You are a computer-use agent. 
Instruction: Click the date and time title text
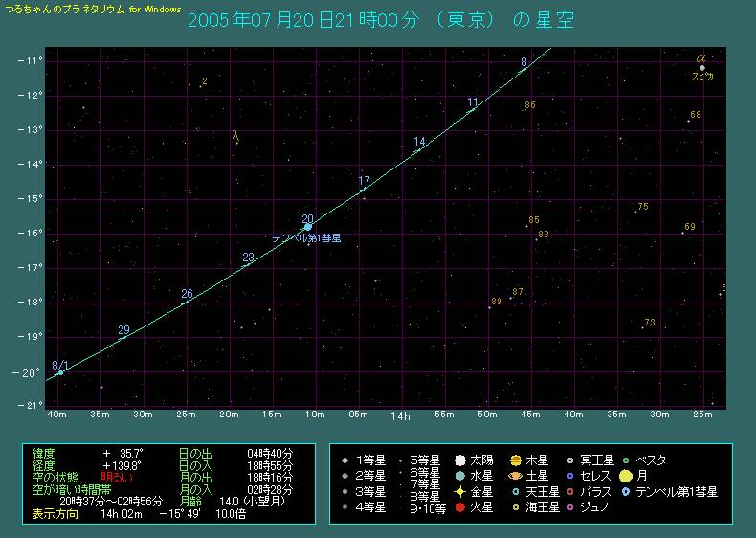381,20
